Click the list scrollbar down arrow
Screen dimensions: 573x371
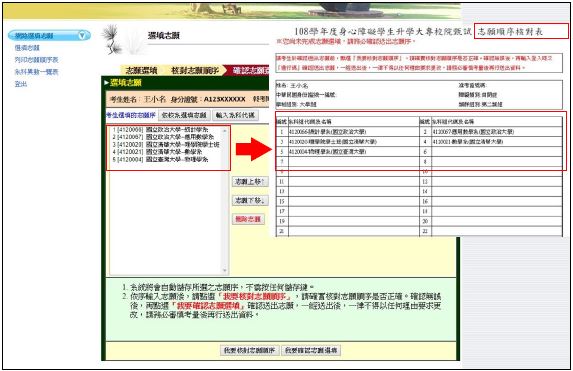(x=225, y=270)
